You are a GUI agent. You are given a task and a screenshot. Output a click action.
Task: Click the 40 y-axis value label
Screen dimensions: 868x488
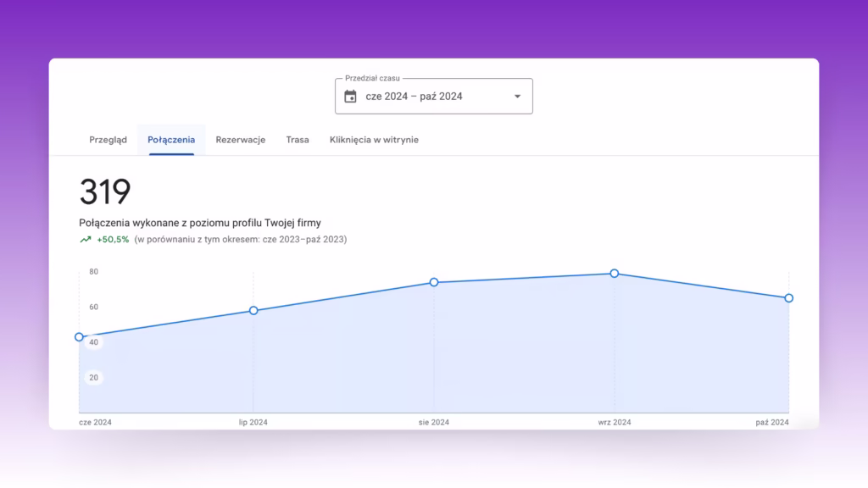click(x=93, y=342)
